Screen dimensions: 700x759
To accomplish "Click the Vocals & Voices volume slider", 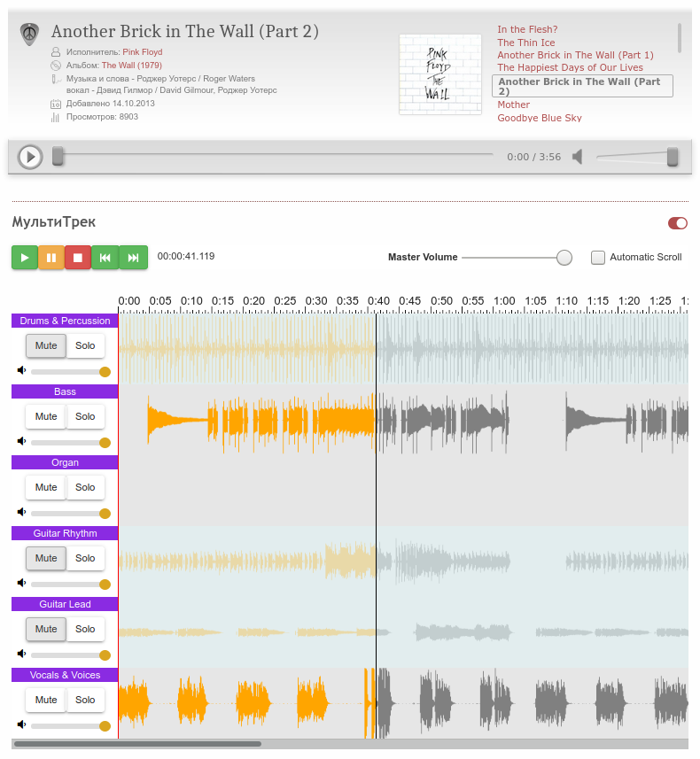I will coord(71,726).
